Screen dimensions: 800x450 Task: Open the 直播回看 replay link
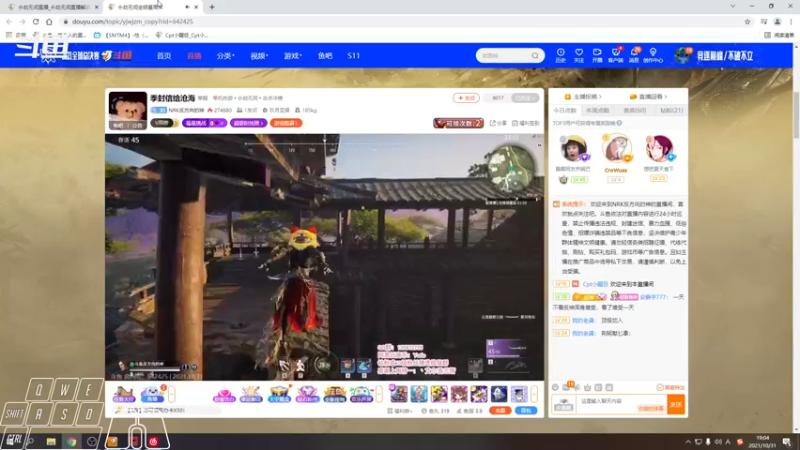point(648,96)
